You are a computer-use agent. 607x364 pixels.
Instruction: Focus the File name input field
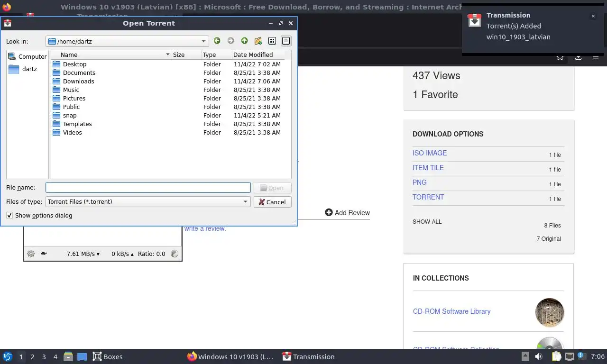pos(148,188)
